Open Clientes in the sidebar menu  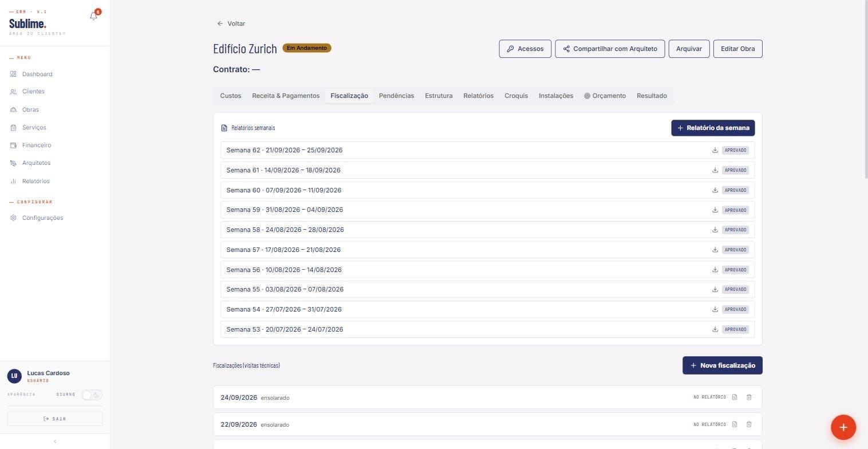(33, 92)
